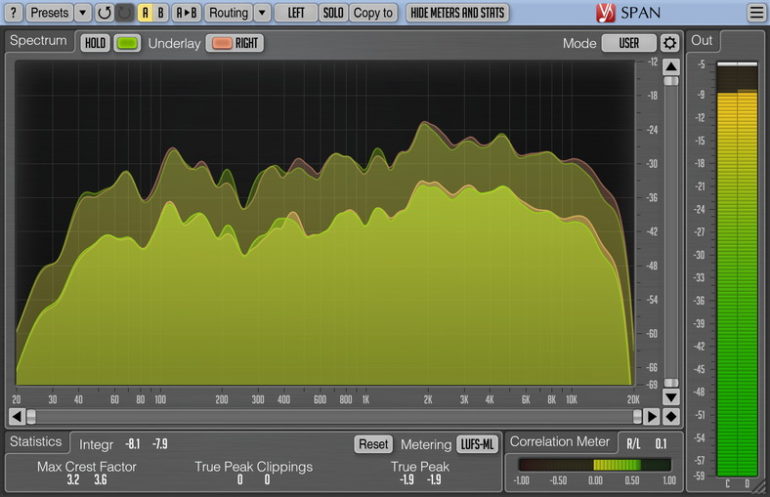The image size is (770, 497).
Task: Switch to plugin state B
Action: (x=160, y=13)
